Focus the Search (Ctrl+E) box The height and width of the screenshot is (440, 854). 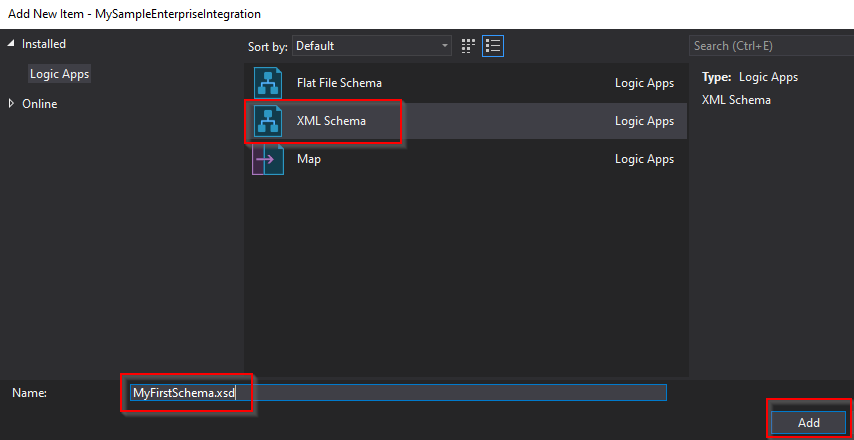(770, 46)
